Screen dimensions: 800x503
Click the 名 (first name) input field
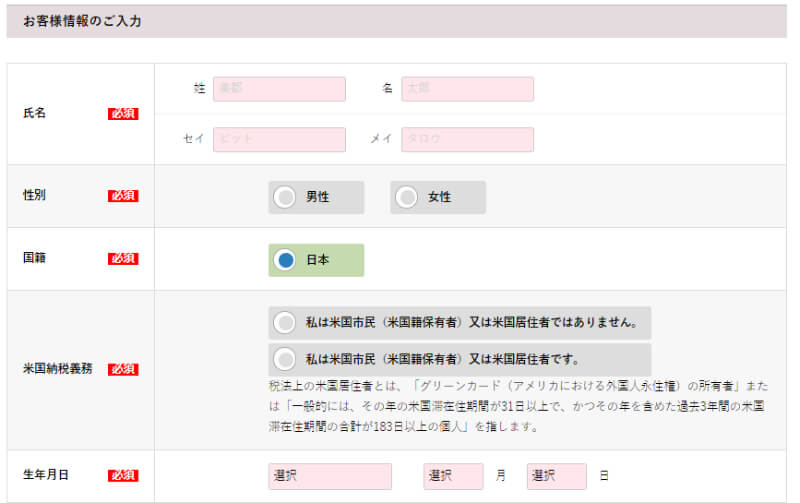click(x=467, y=89)
